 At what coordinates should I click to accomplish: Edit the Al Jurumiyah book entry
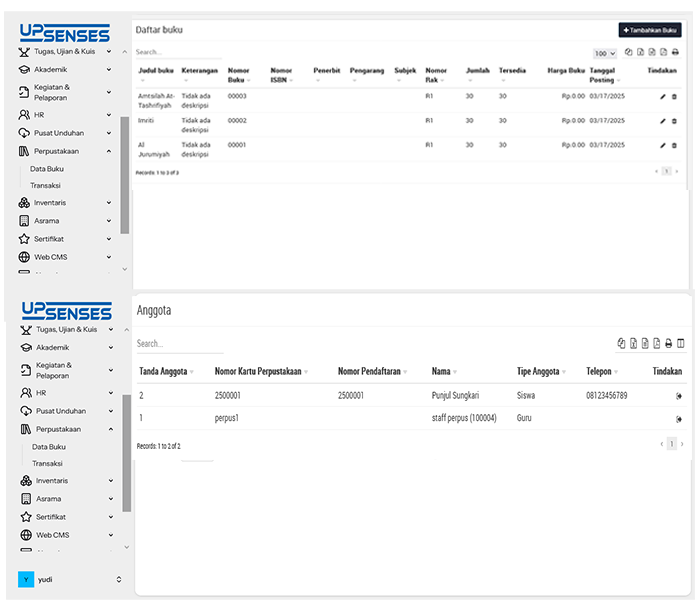663,145
